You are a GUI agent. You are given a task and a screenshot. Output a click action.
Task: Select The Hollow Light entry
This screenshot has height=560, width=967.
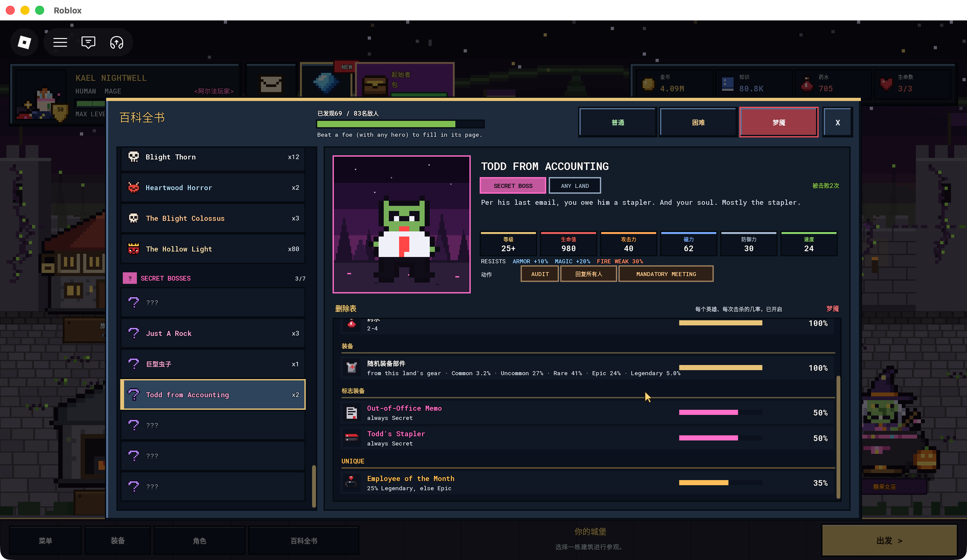(213, 249)
